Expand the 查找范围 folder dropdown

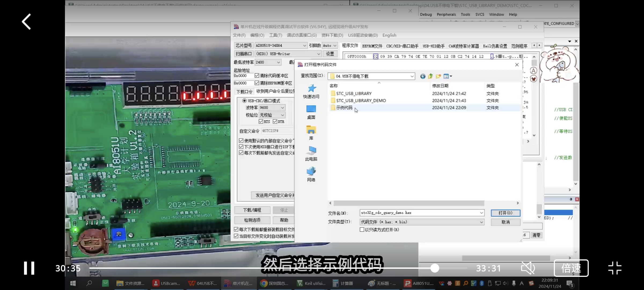412,77
